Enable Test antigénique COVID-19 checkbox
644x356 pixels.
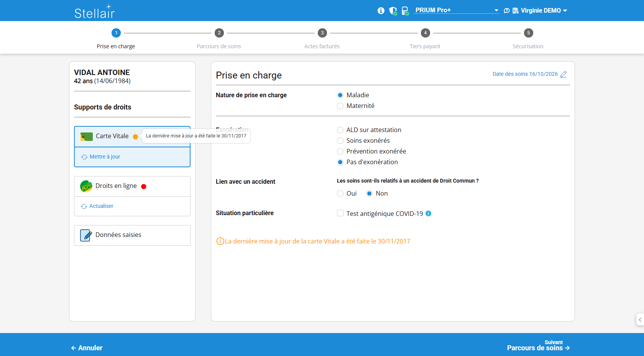point(340,213)
